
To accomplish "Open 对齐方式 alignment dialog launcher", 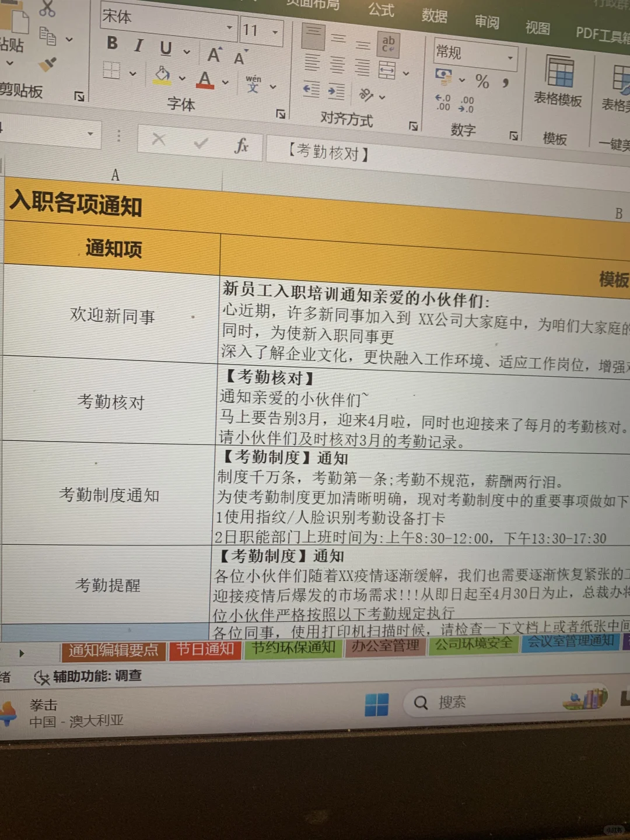I will click(x=413, y=125).
